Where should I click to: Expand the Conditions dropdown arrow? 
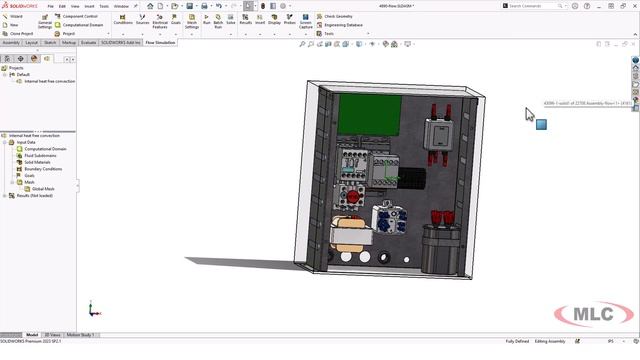(123, 34)
